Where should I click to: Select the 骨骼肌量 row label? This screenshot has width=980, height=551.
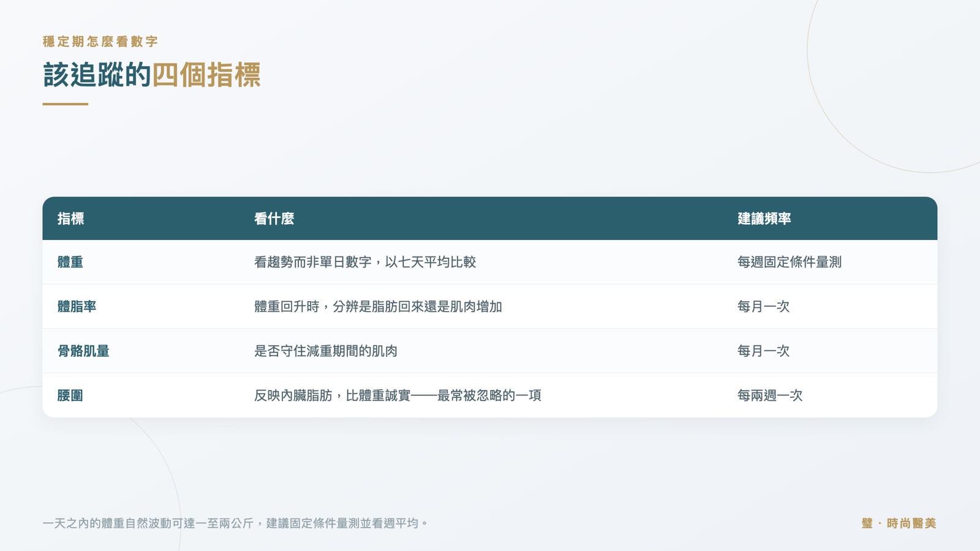(83, 351)
